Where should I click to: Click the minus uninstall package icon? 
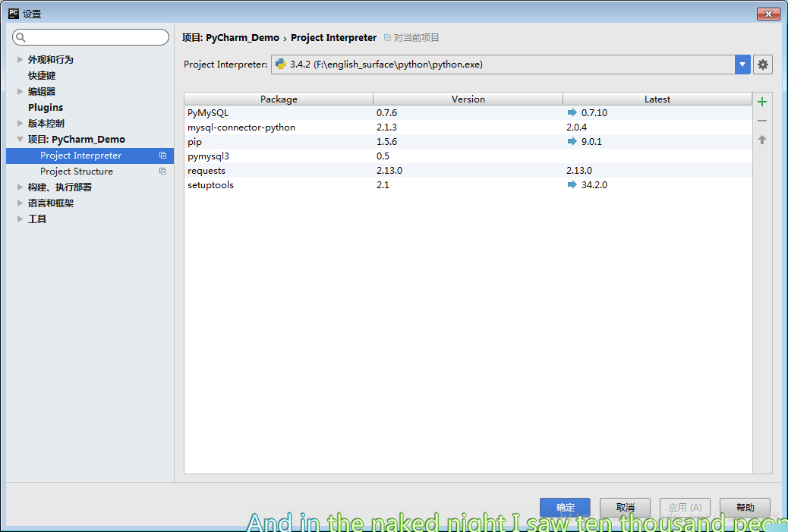coord(762,121)
